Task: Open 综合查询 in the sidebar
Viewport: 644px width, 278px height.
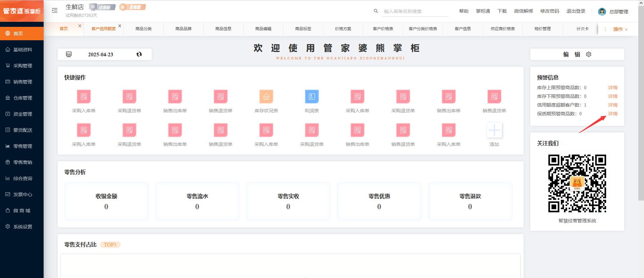Action: tap(22, 178)
